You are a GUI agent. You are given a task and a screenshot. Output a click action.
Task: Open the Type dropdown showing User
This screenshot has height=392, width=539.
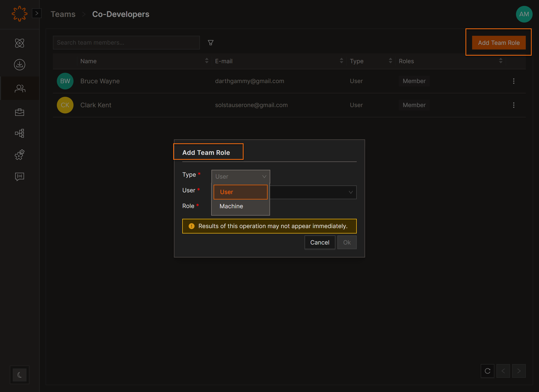tap(241, 176)
